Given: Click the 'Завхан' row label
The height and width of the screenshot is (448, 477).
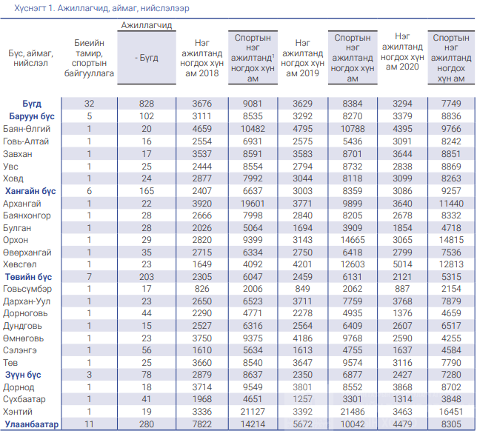Looking at the screenshot, I should [x=17, y=154].
